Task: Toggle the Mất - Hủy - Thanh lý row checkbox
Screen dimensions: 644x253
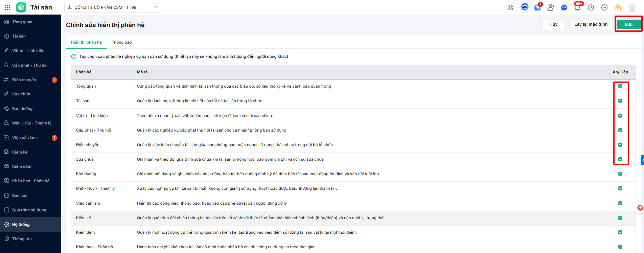Action: click(x=620, y=188)
